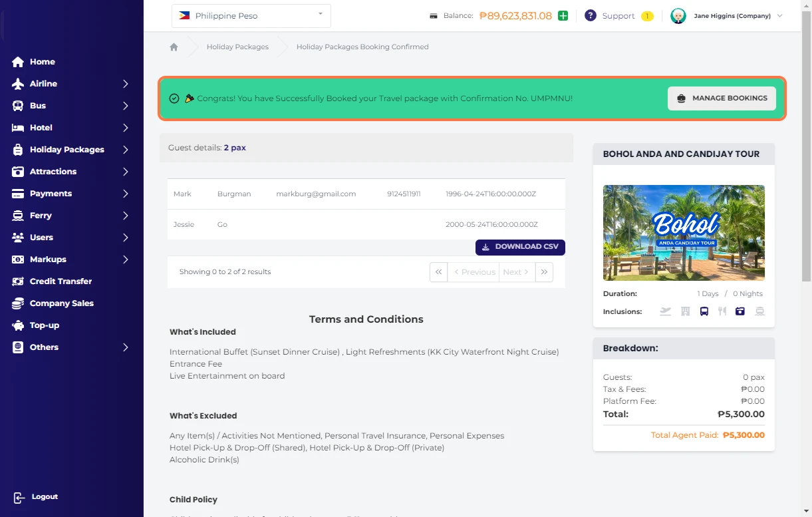Screen dimensions: 812x517
Task: Click the Holiday Packages breadcrumb link
Action: coord(237,47)
